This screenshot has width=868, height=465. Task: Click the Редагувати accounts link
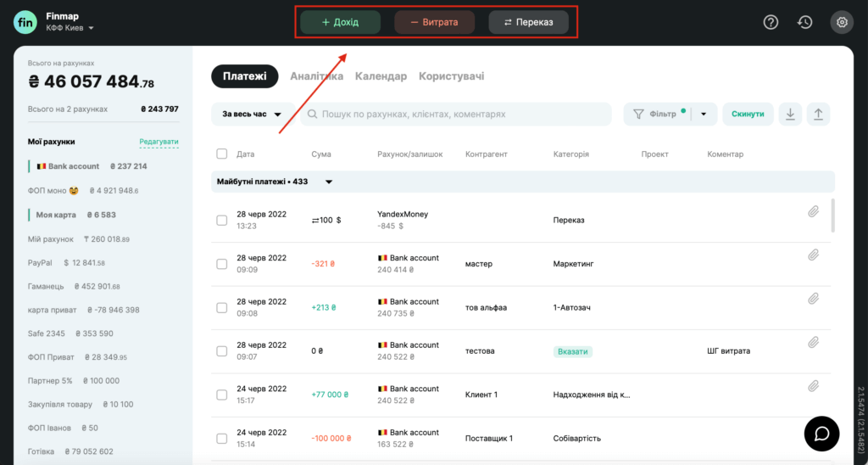pyautogui.click(x=159, y=142)
